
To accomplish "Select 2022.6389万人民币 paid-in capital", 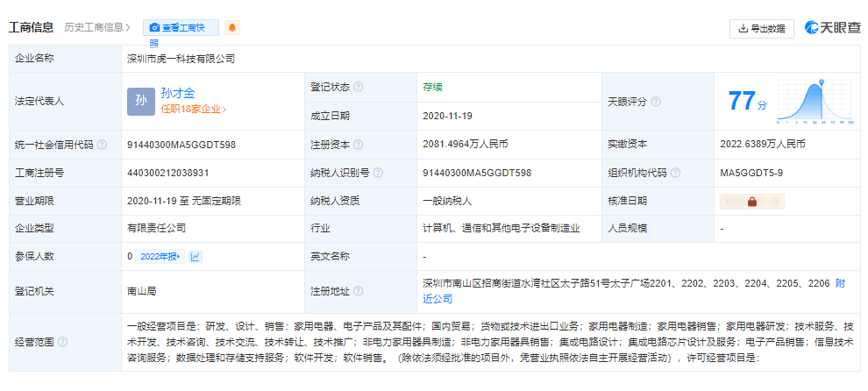I will pos(763,144).
